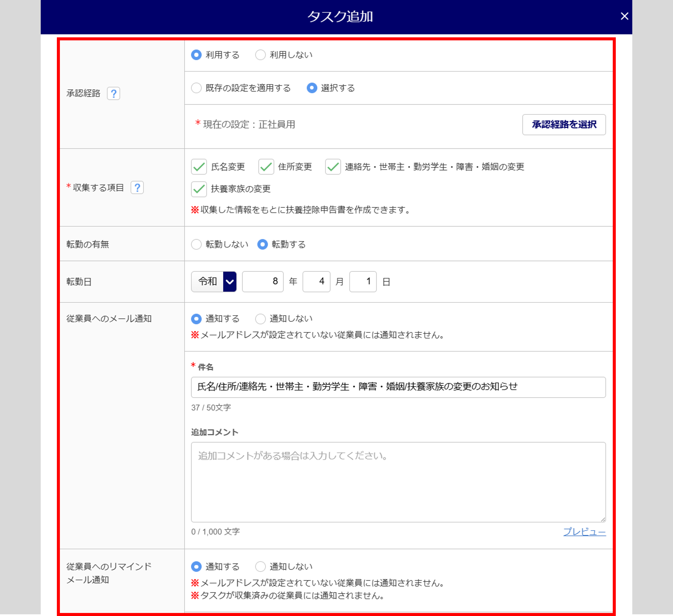Click the transfer month input field
The width and height of the screenshot is (673, 616).
point(316,282)
